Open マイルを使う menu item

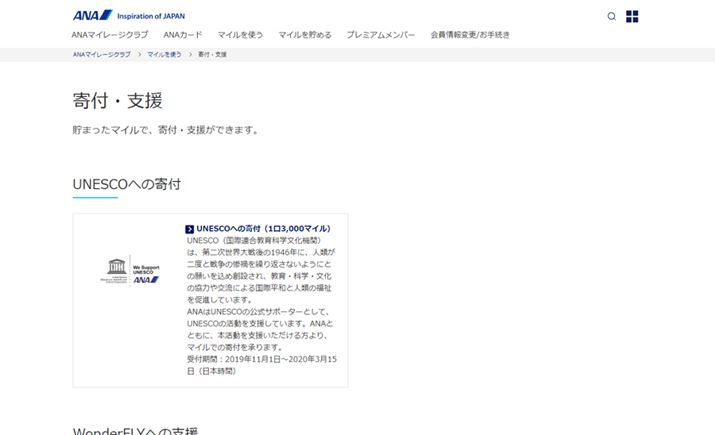pos(240,35)
